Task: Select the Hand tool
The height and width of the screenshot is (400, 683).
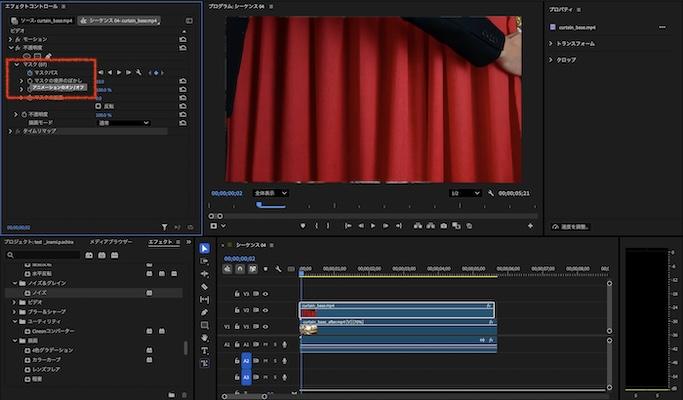Action: click(x=204, y=338)
